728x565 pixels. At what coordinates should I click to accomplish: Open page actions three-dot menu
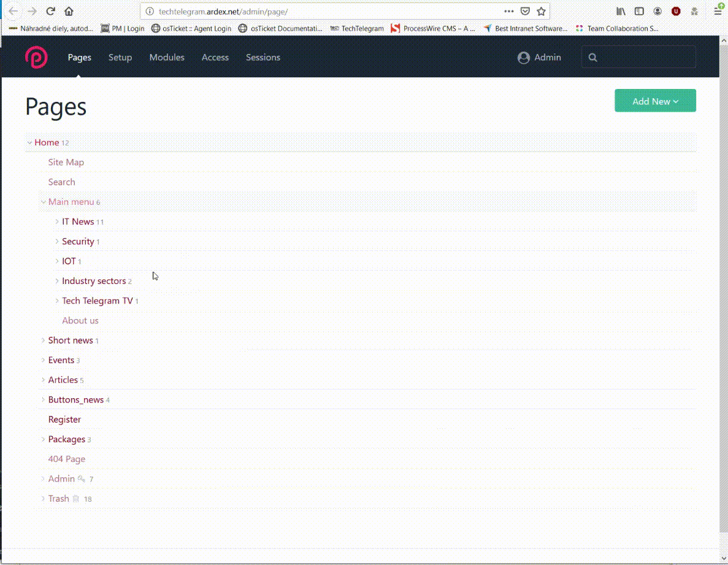509,11
